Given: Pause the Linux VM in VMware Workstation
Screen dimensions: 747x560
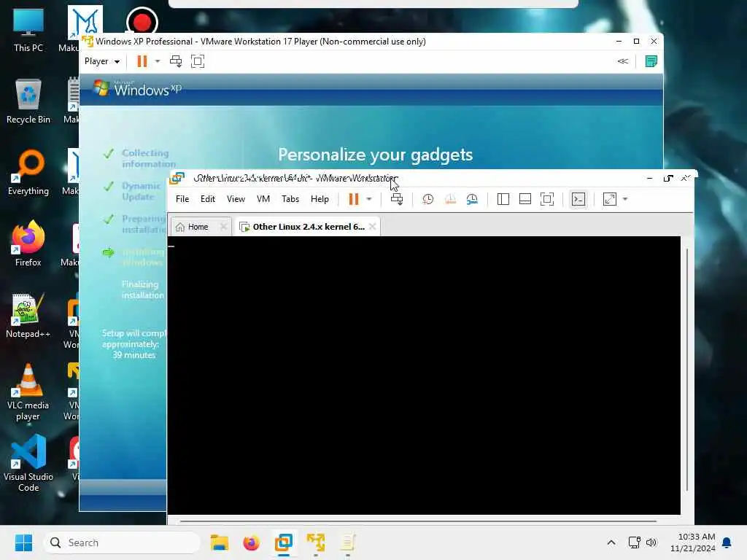Looking at the screenshot, I should (354, 199).
